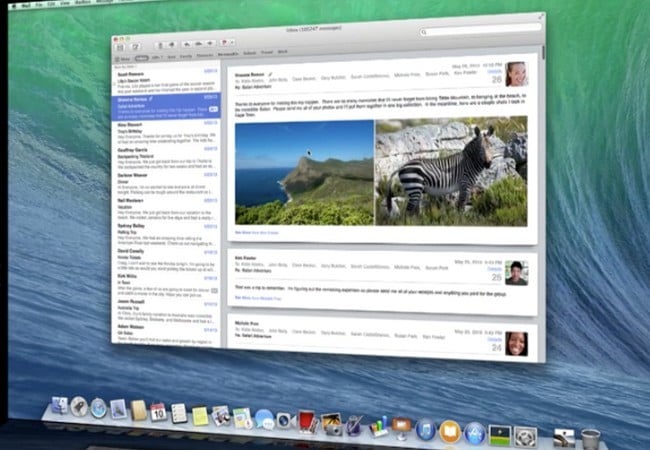
Task: Click Details link in the third message header
Action: 495,339
